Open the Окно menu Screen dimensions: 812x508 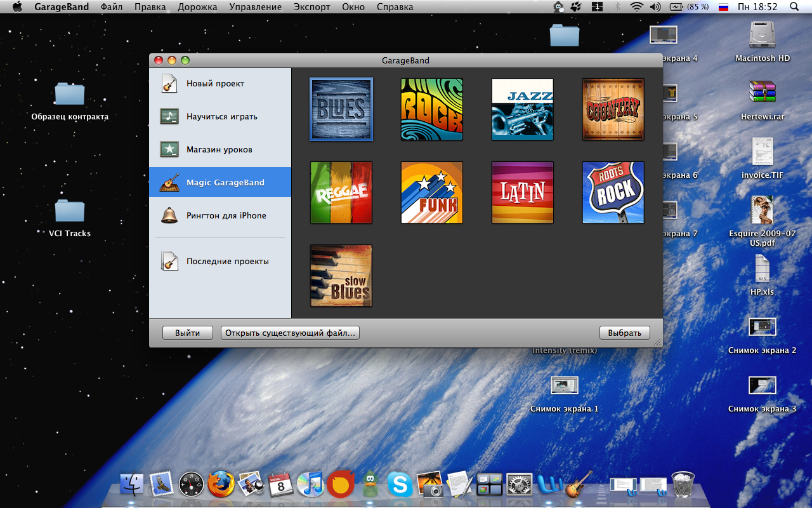(x=353, y=7)
